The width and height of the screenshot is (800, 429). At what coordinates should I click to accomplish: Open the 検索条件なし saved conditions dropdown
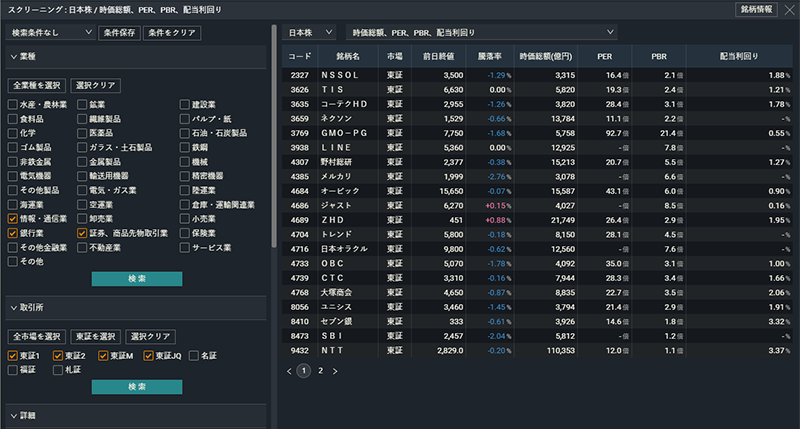[x=51, y=33]
